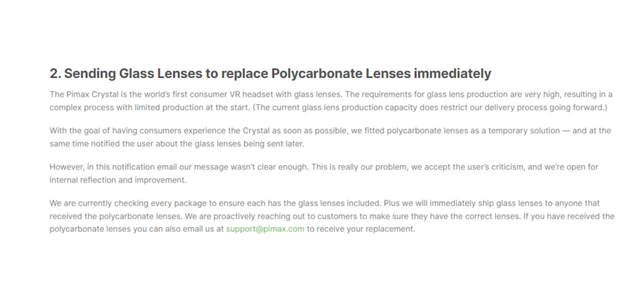This screenshot has width=644, height=298.
Task: Click the support@pimax.com email link
Action: [265, 229]
